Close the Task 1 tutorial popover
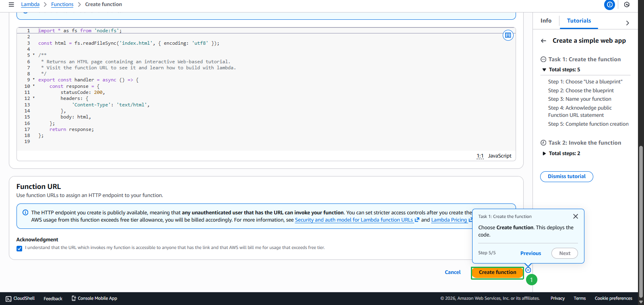This screenshot has width=644, height=305. [x=575, y=216]
